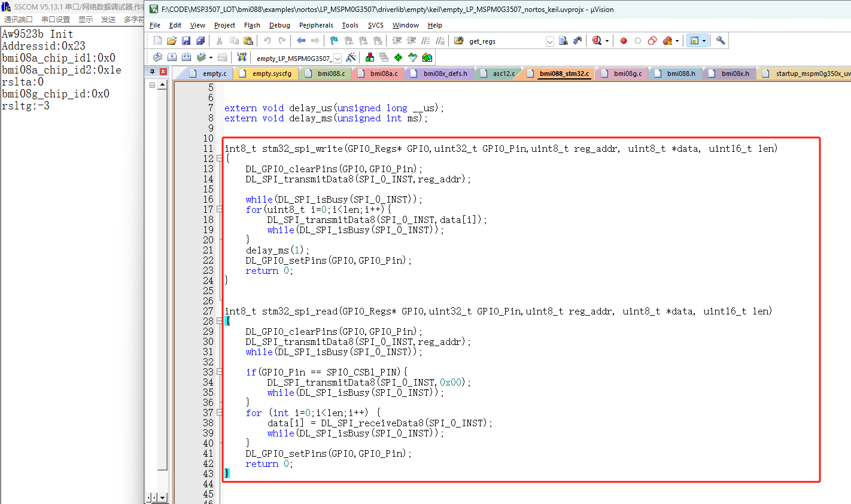Image resolution: width=851 pixels, height=504 pixels.
Task: Rebuild all target files with the Rebuild icon
Action: pyautogui.click(x=186, y=57)
